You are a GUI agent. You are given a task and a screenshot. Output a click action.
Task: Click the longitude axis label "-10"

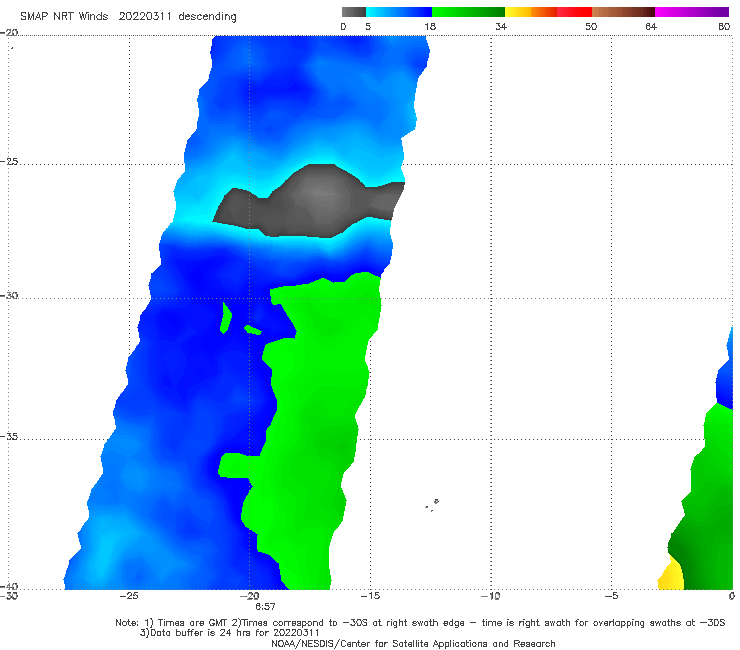point(490,596)
